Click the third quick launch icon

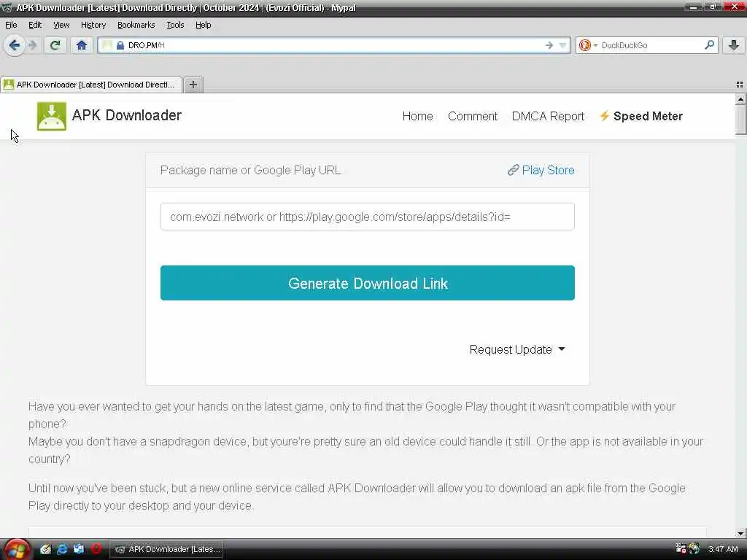pos(79,549)
